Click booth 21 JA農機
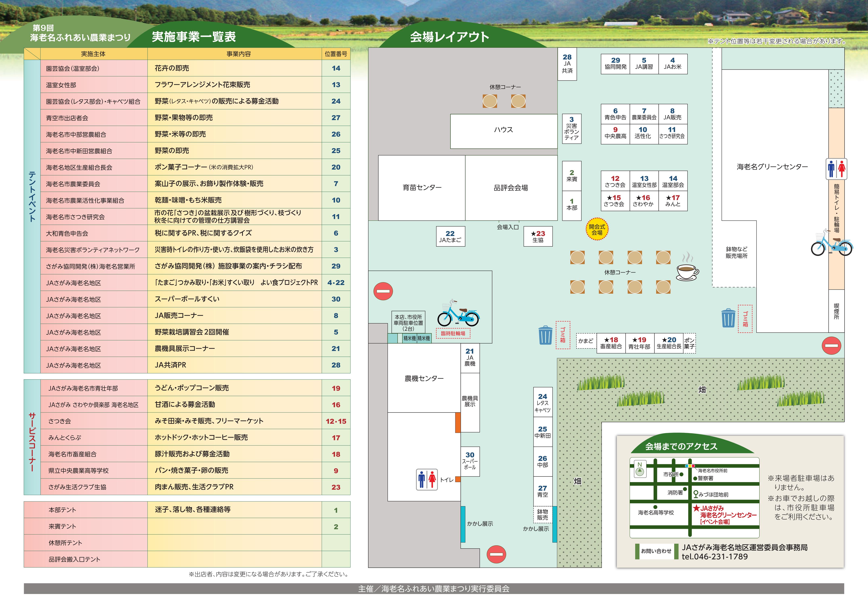 tap(470, 358)
